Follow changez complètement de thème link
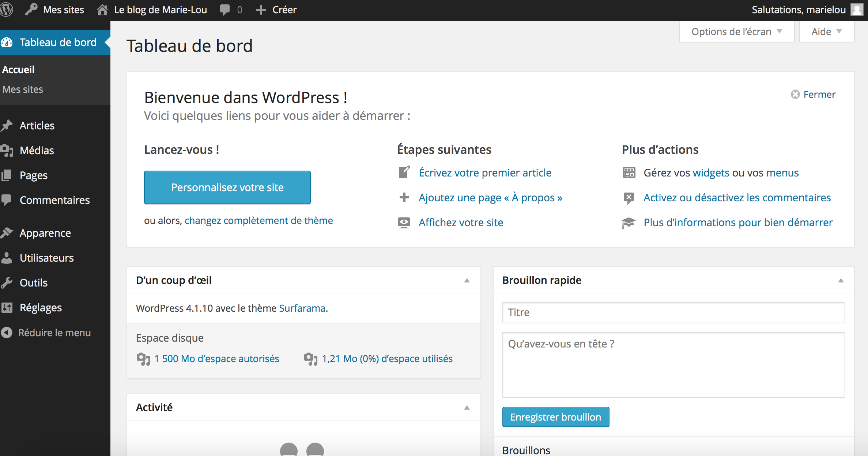Screen dimensions: 868x456 click(259, 221)
